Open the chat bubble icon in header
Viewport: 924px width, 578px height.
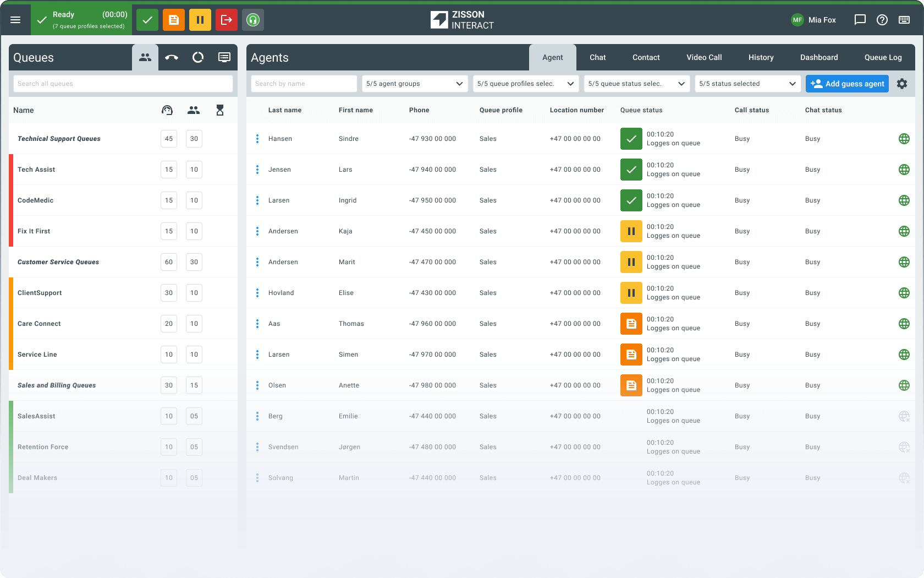coord(860,20)
